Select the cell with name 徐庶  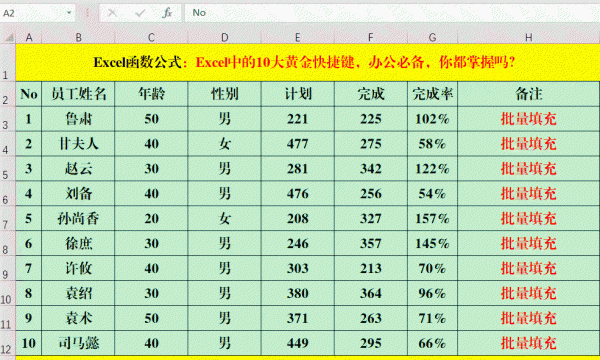(x=78, y=244)
